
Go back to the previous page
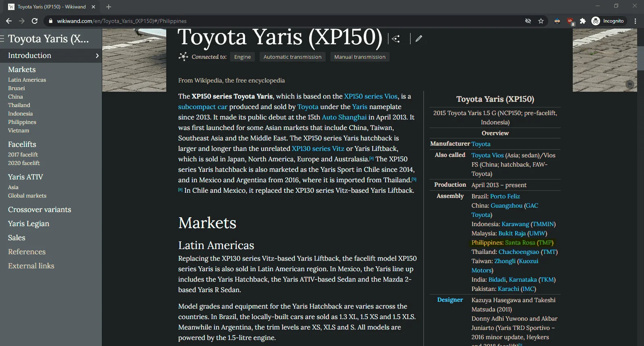tap(9, 21)
